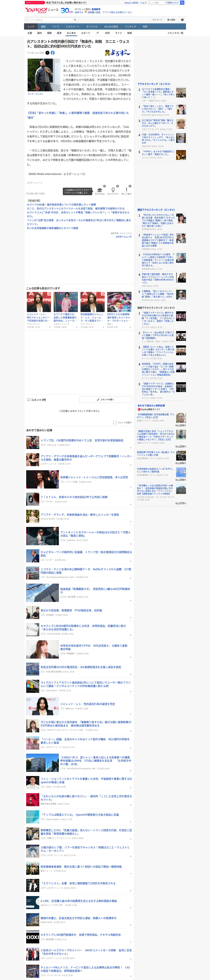Open the よろず〜 publisher logo
The width and height of the screenshot is (210, 980).
click(x=117, y=53)
